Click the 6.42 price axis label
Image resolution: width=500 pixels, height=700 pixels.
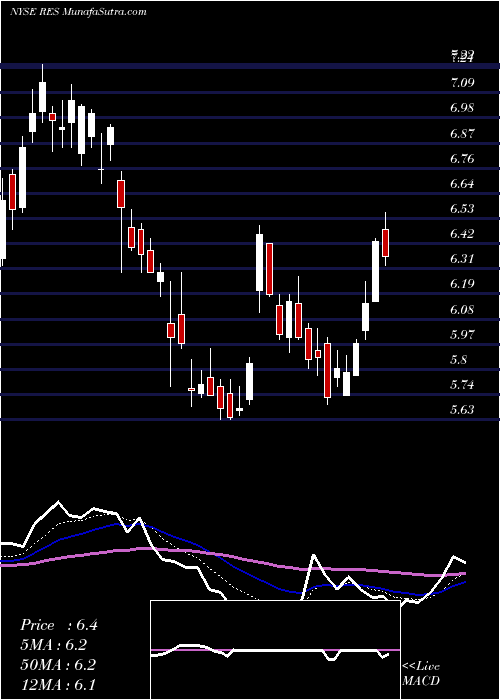click(x=462, y=234)
